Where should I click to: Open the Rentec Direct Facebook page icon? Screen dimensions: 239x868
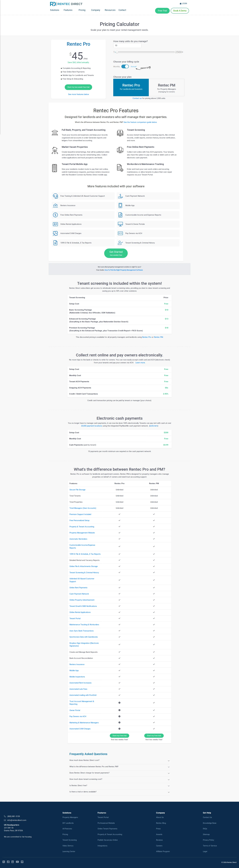[x=8, y=862]
